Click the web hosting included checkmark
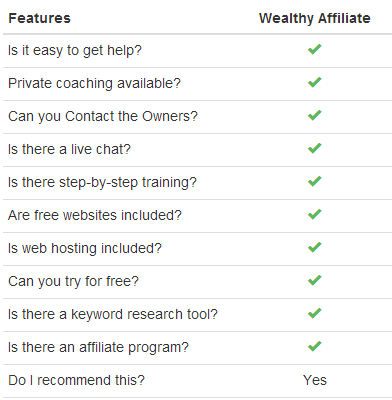The image size is (392, 400). (x=315, y=247)
